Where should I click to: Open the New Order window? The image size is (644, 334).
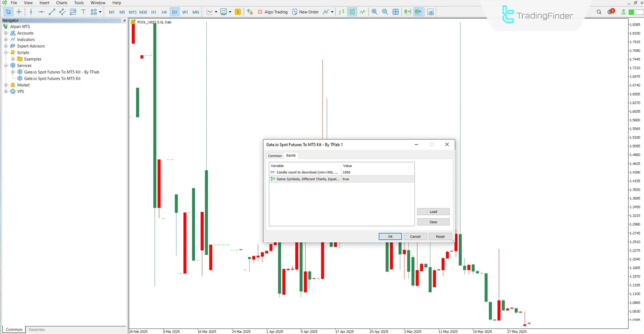(x=305, y=12)
